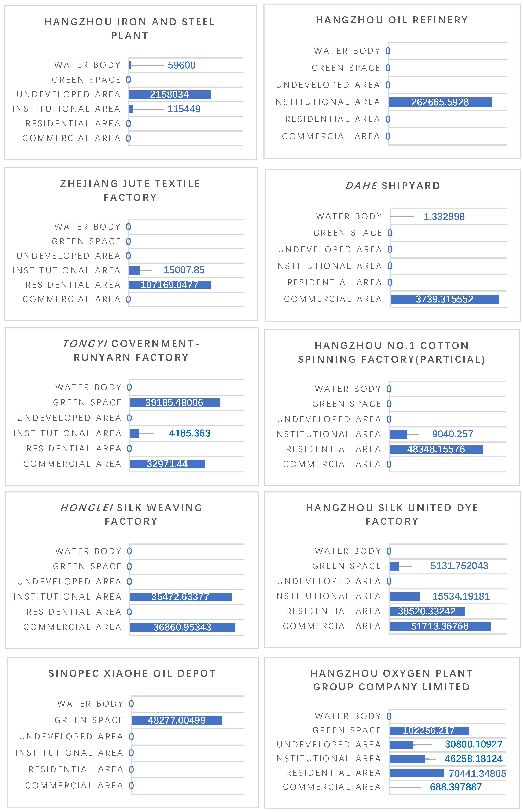Click the 51713.36768 commercial area bar

440,626
